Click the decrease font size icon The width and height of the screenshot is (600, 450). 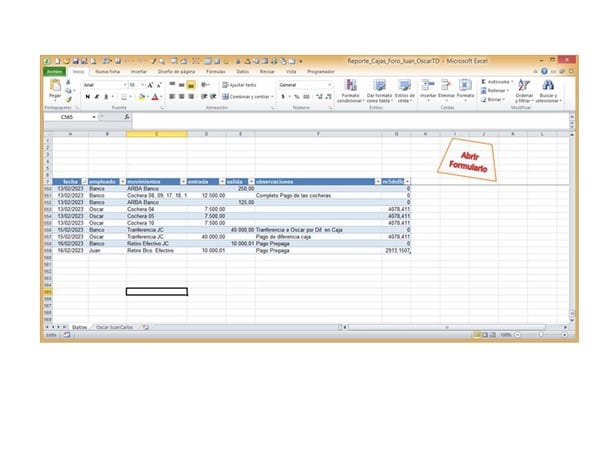pos(159,85)
